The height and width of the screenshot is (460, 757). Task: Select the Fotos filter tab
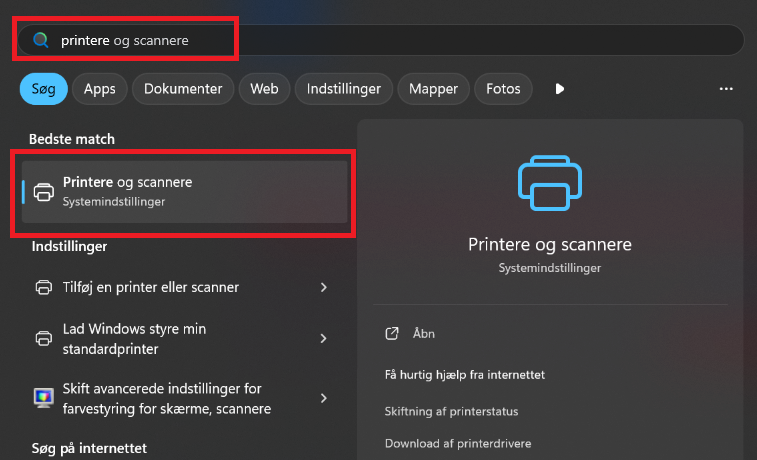(503, 89)
